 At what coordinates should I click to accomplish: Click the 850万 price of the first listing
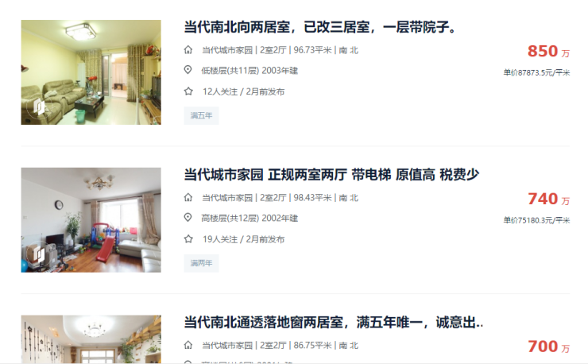point(548,51)
